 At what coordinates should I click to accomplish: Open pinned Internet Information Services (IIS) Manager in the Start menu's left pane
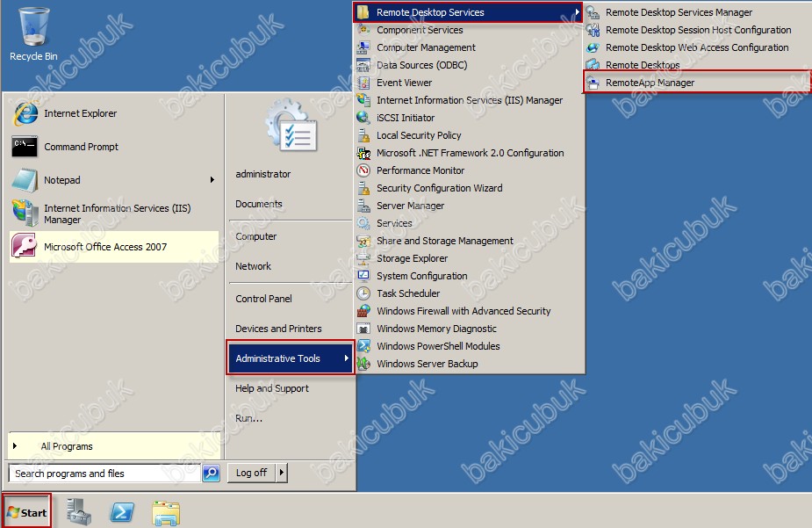(x=114, y=213)
